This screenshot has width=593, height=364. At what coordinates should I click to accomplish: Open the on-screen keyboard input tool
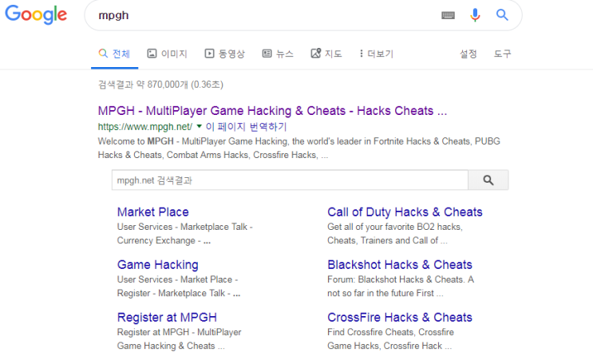click(x=449, y=15)
